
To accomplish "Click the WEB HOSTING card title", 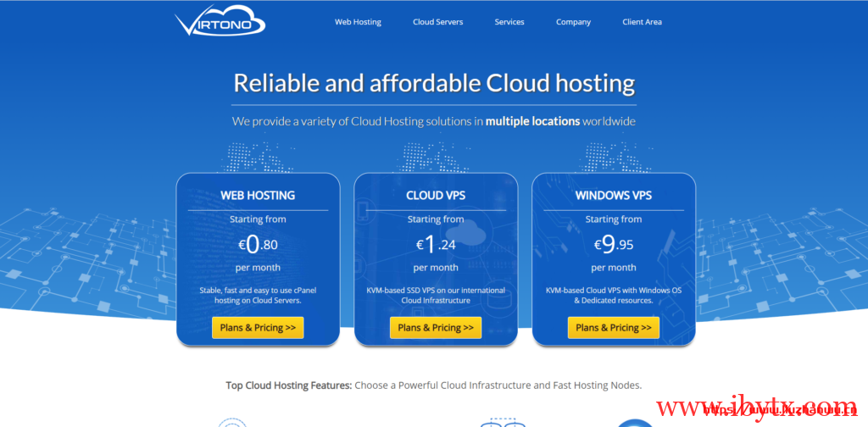I will tap(258, 195).
